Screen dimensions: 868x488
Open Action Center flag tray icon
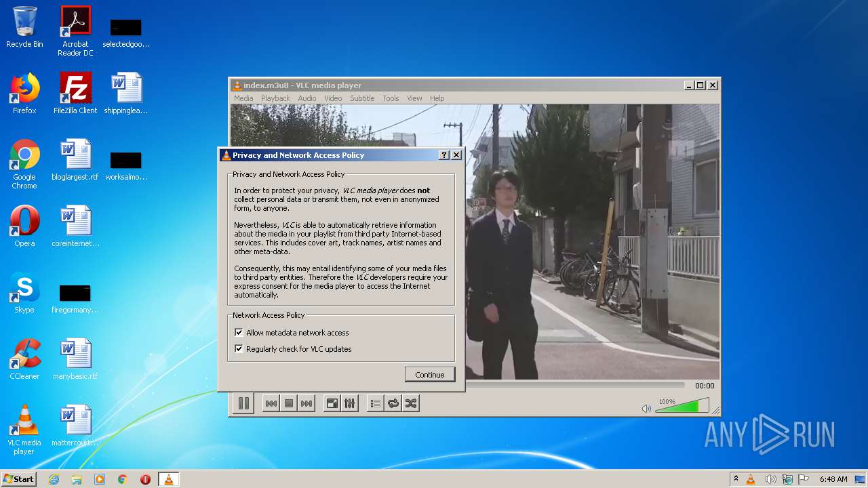(804, 479)
